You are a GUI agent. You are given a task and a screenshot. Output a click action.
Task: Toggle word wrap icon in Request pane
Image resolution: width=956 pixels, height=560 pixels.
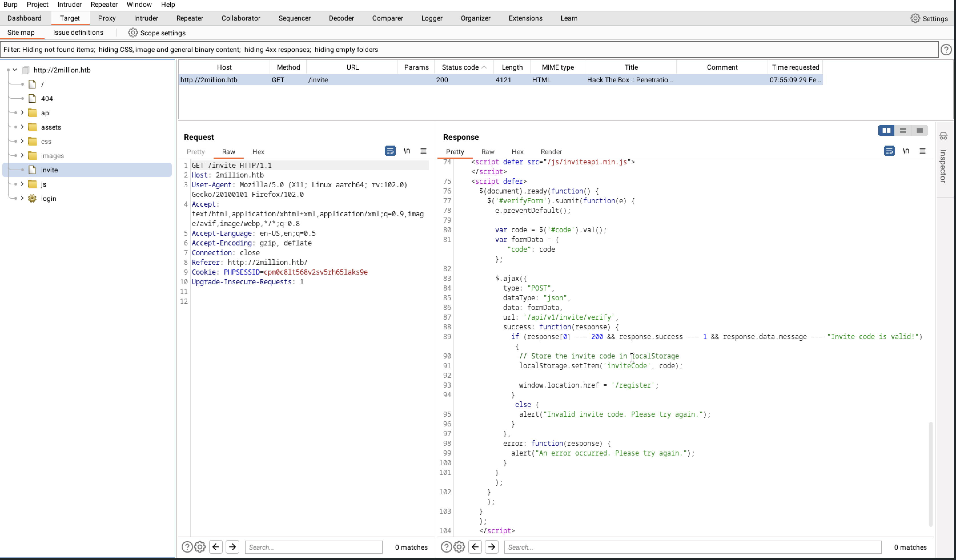pos(390,151)
